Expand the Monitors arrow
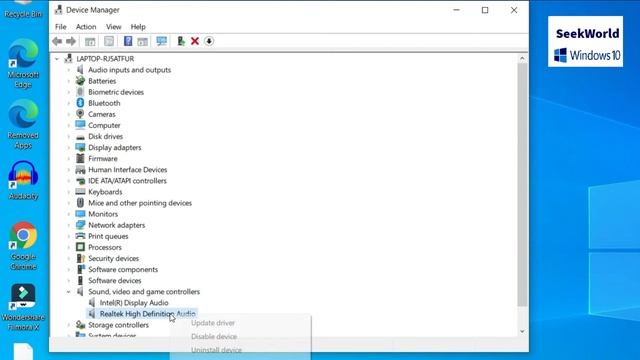640x360 pixels. pos(69,214)
